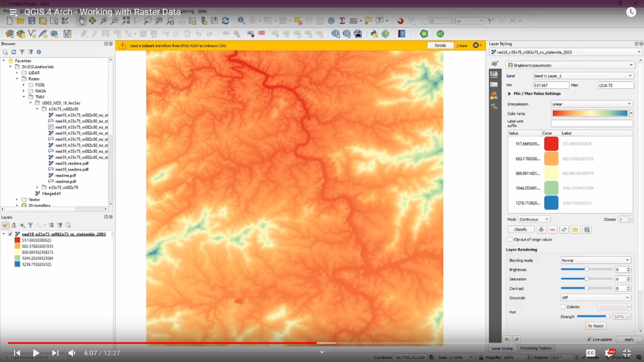Click the New Bookmark icon
The image size is (644, 362).
(x=205, y=21)
